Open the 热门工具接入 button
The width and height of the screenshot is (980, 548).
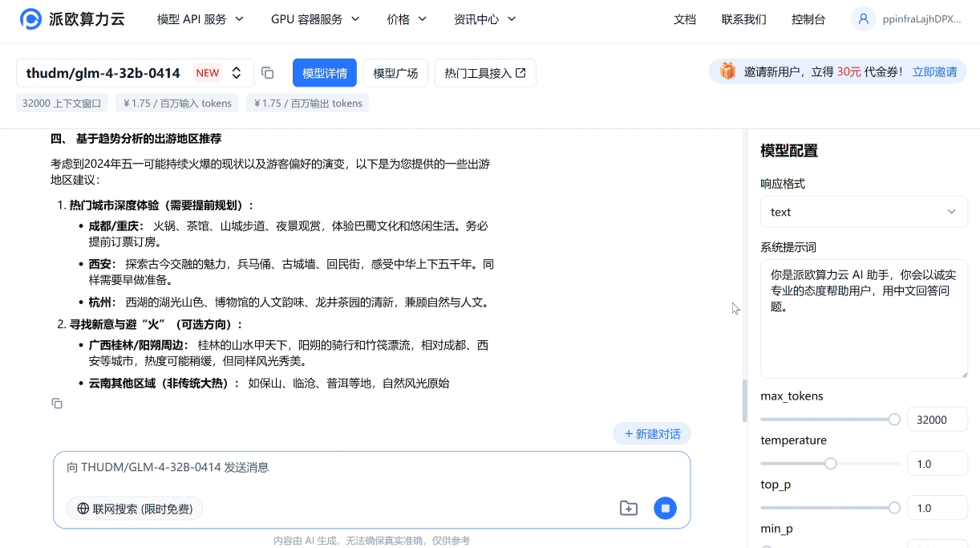point(485,73)
